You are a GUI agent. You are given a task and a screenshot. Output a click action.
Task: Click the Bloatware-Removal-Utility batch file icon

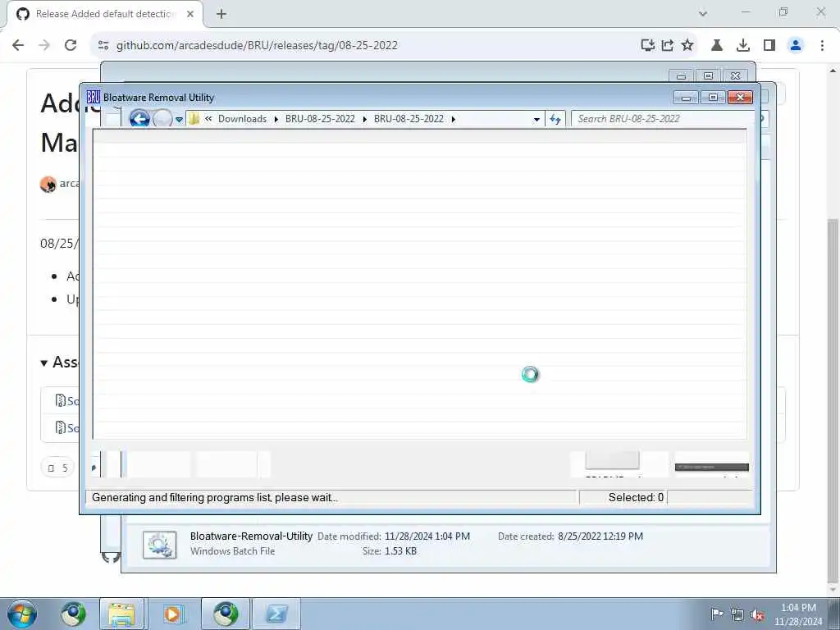coord(160,545)
